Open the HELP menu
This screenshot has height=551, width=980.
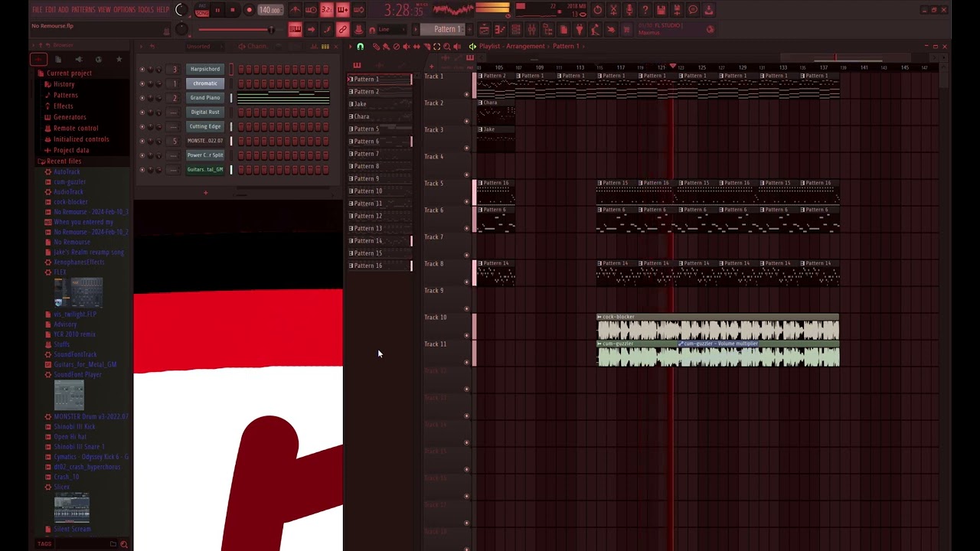162,10
